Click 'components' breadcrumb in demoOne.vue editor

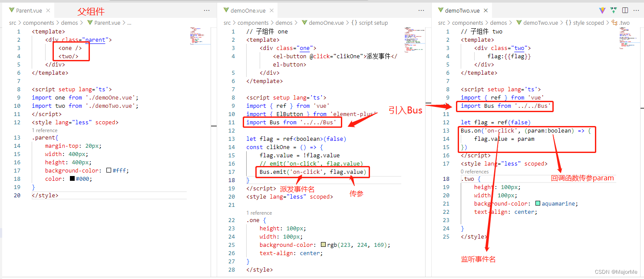click(x=253, y=23)
